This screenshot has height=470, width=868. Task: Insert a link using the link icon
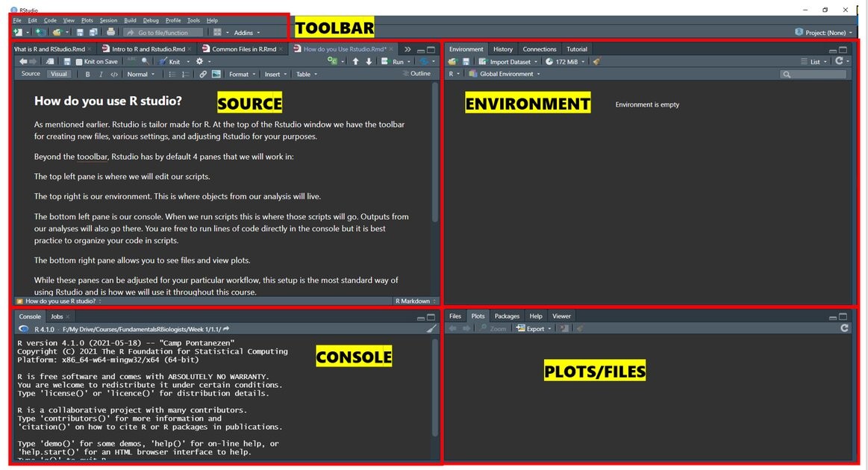202,74
